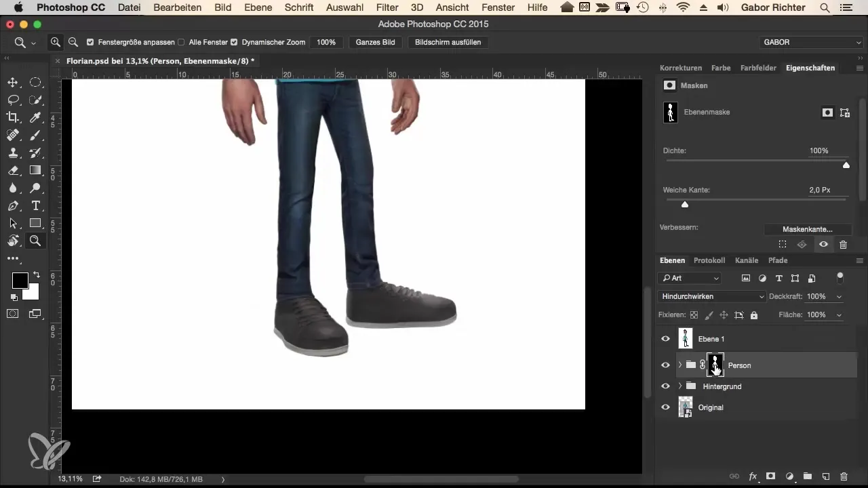Enable the Alle Fenster checkbox
The image size is (868, 488).
pyautogui.click(x=181, y=42)
